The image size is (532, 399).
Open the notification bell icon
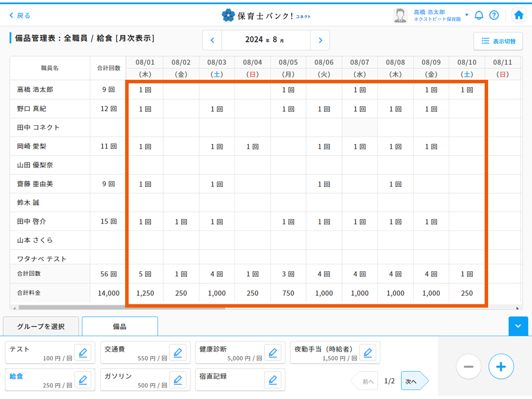tap(479, 15)
